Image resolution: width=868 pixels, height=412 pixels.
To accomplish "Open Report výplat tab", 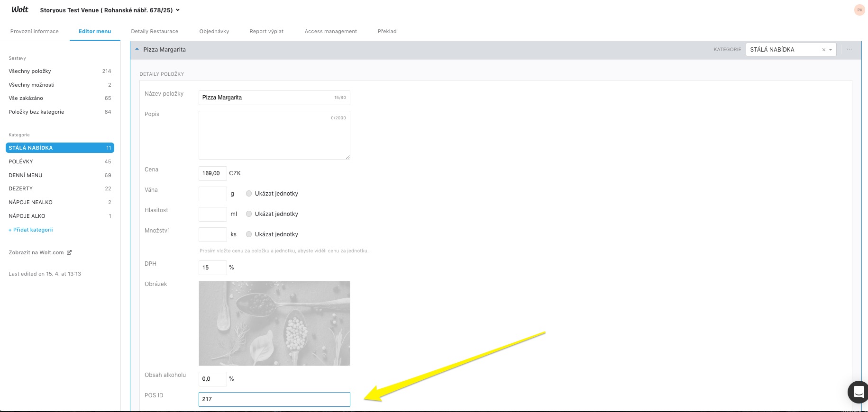I will (266, 31).
